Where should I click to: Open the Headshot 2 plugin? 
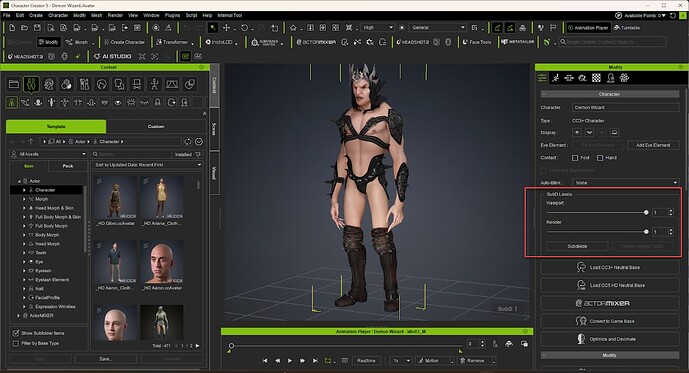(x=413, y=42)
